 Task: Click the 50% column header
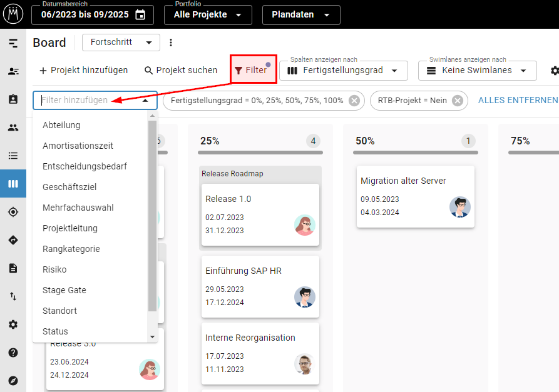[x=365, y=141]
